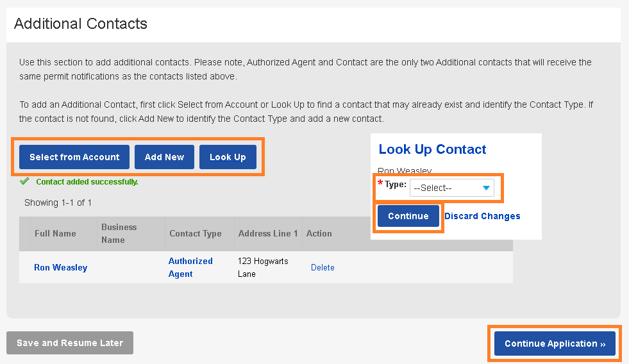Click the Select from Account button
This screenshot has height=364, width=629.
coord(74,157)
